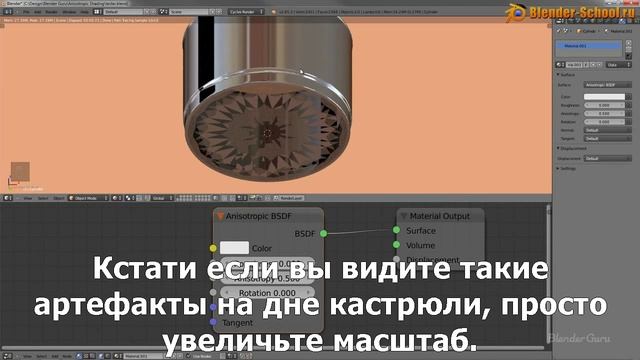Image resolution: width=640 pixels, height=360 pixels.
Task: Click the Volume input socket
Action: [396, 245]
